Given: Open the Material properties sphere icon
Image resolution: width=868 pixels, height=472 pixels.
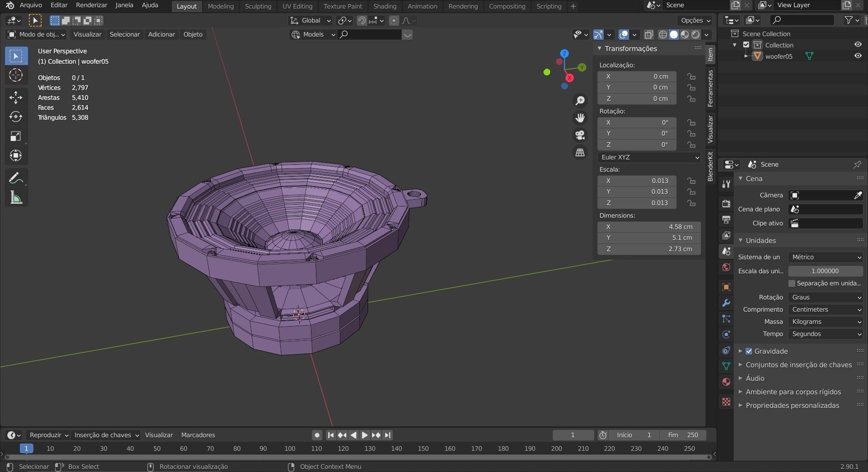Looking at the screenshot, I should pos(726,382).
